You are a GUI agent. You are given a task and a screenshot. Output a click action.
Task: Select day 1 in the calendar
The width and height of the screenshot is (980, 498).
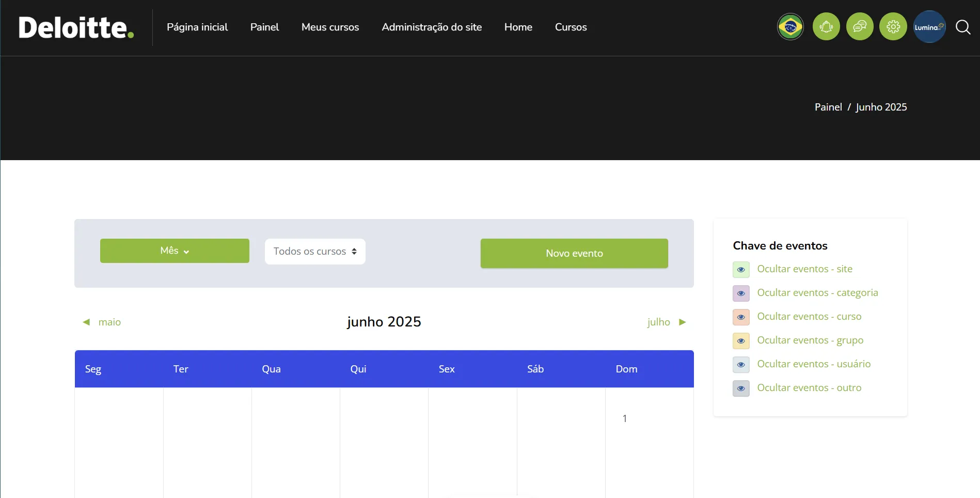point(625,418)
